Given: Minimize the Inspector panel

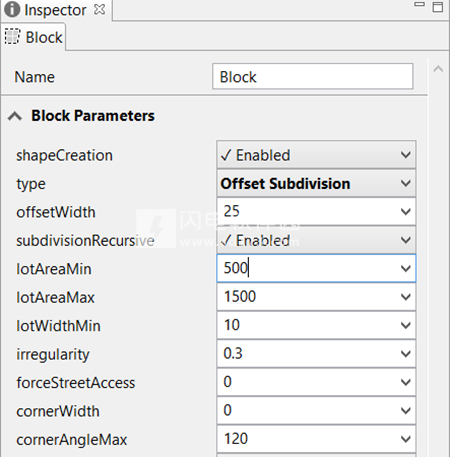Looking at the screenshot, I should point(419,4).
